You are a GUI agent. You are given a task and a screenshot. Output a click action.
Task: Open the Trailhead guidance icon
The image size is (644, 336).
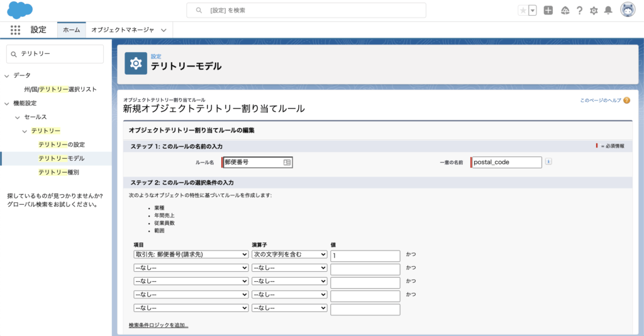pos(565,11)
